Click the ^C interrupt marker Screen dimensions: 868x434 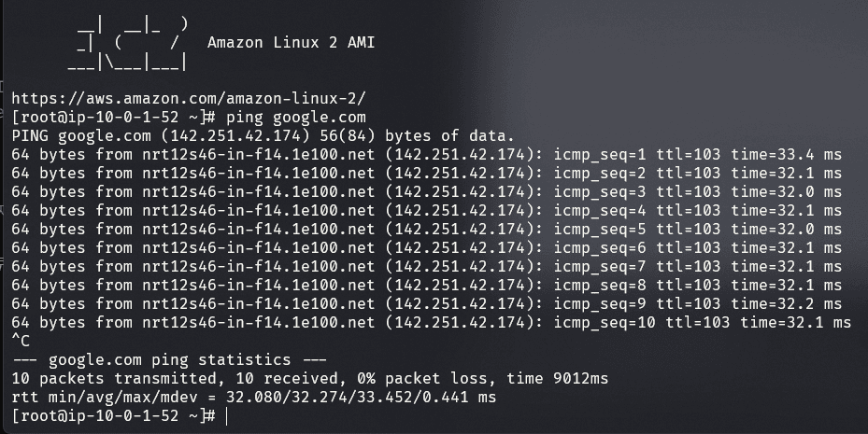pyautogui.click(x=21, y=341)
